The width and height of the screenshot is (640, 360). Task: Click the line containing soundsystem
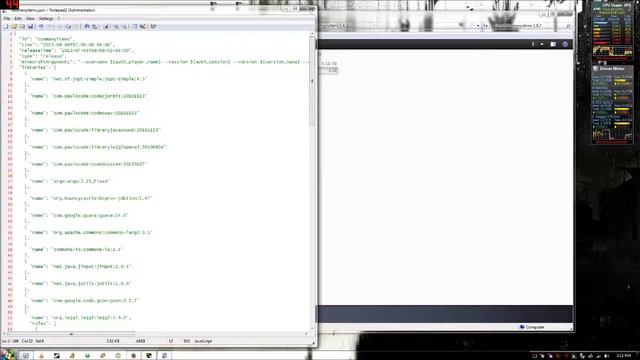pyautogui.click(x=89, y=164)
